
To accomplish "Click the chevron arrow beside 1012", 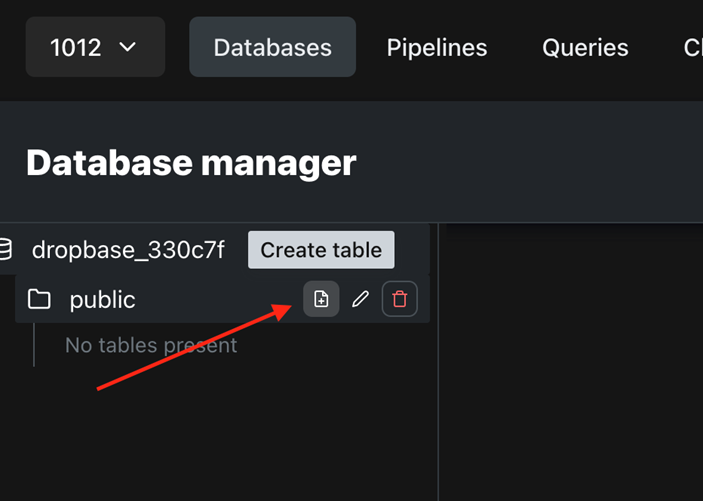I will pos(127,47).
